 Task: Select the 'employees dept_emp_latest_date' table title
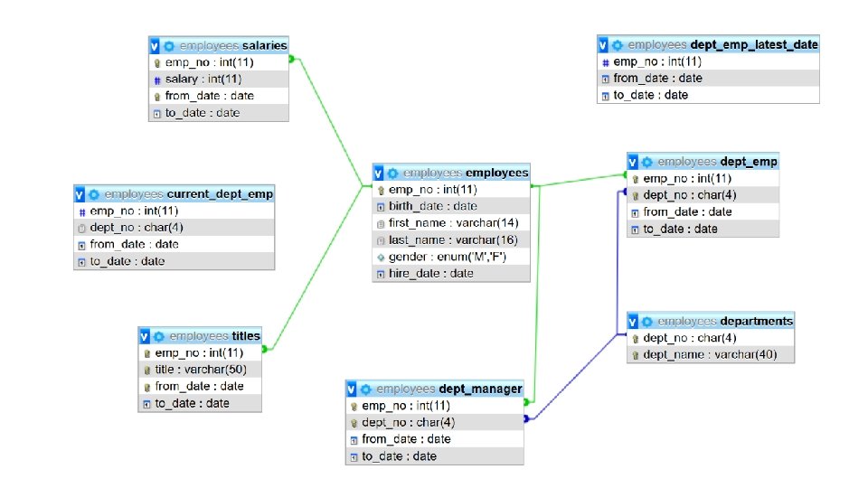tap(722, 44)
